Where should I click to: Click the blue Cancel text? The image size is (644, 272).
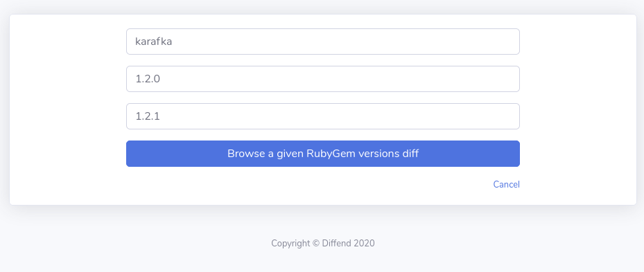click(x=507, y=185)
